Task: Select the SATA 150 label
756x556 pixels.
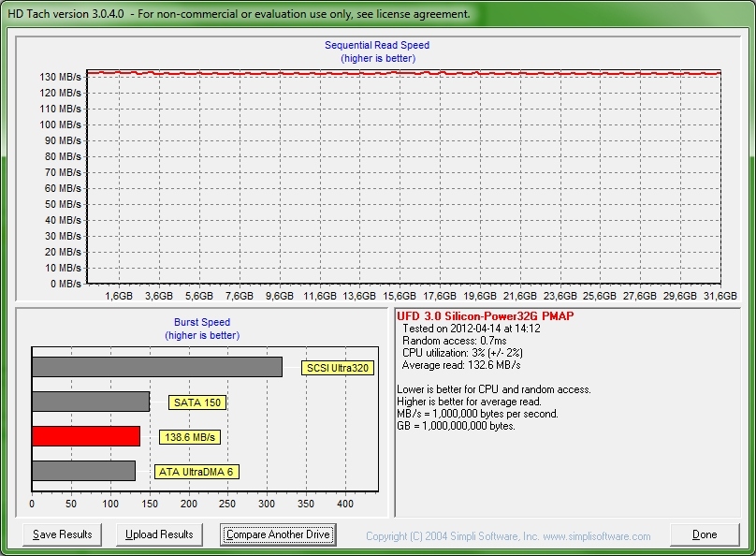Action: click(197, 402)
